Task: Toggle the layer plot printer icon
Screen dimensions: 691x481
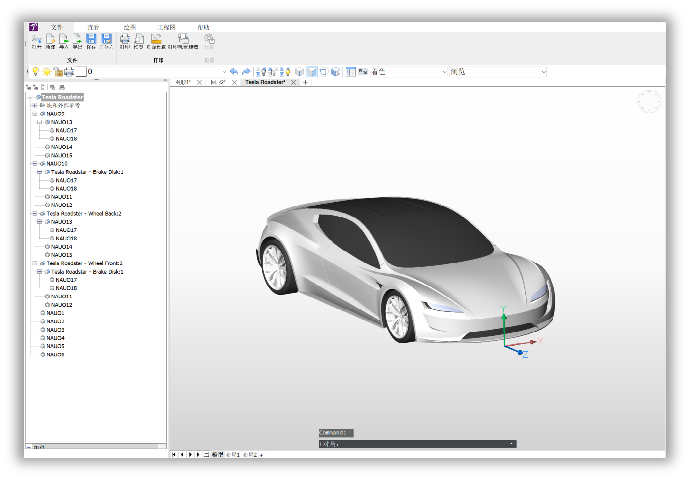Action: 69,71
